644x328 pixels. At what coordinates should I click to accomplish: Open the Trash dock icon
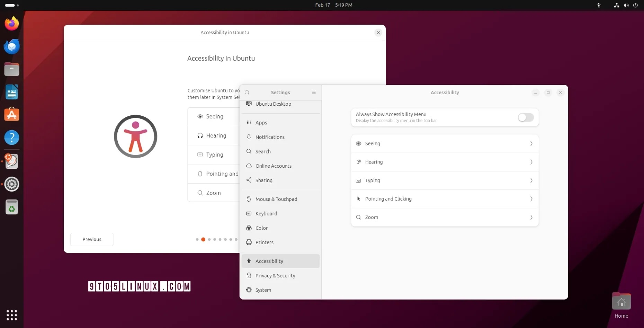point(12,207)
